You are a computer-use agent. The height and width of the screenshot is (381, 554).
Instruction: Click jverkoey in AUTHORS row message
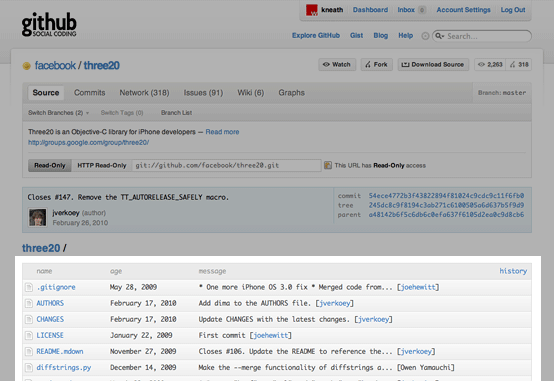(335, 303)
